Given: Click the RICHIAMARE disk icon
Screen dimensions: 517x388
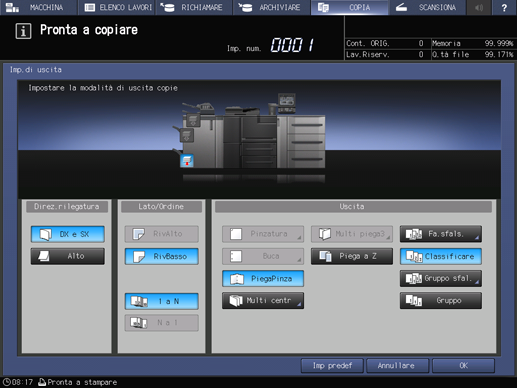Looking at the screenshot, I should coord(167,7).
